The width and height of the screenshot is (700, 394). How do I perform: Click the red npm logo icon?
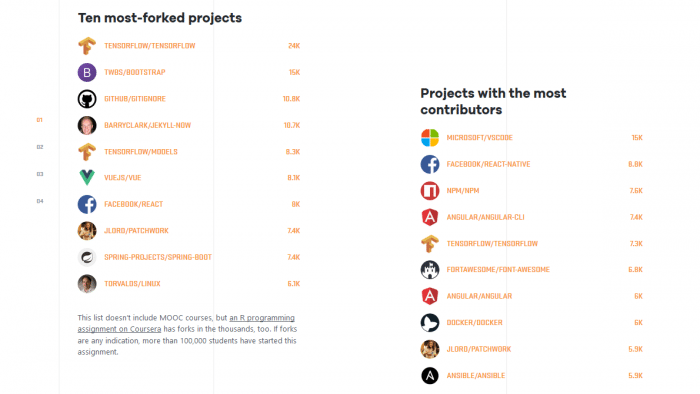(x=430, y=191)
